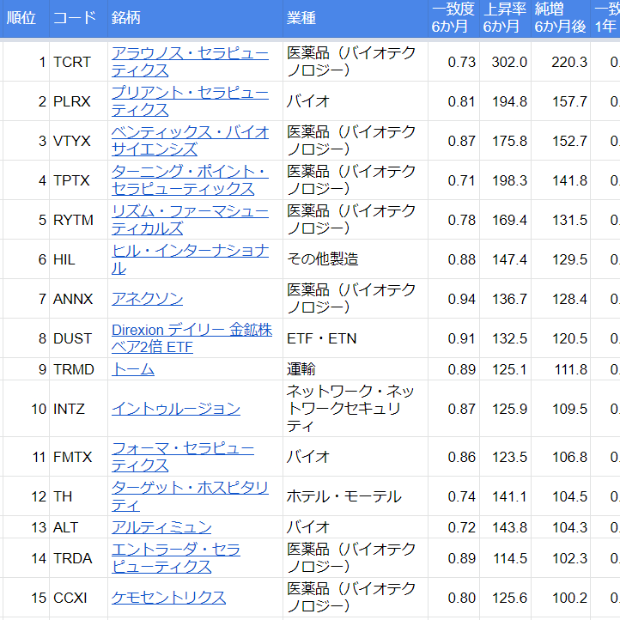Click the 141.1 rise rate for TH
This screenshot has height=620, width=620.
click(509, 497)
